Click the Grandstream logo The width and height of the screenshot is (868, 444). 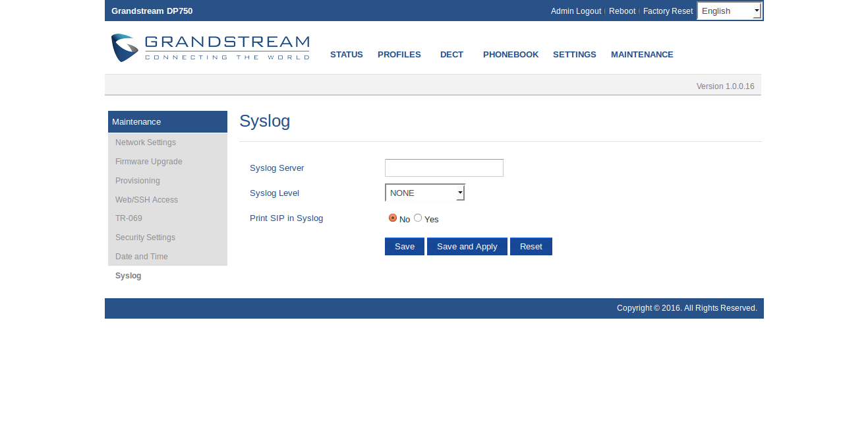[210, 48]
